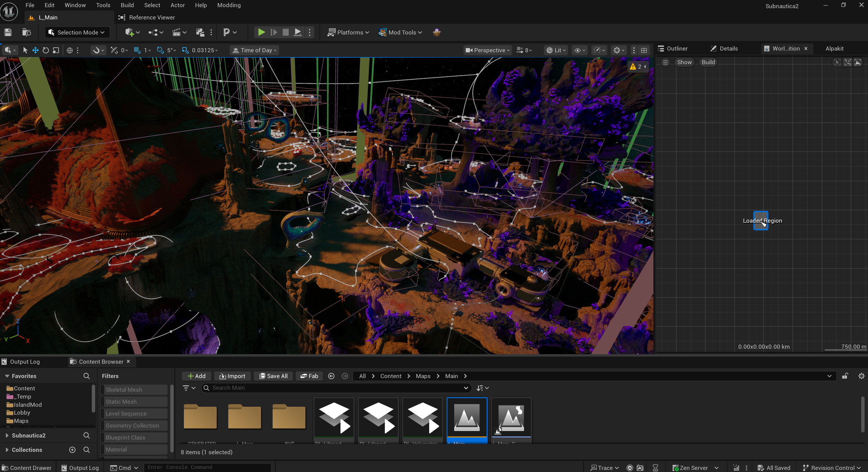The width and height of the screenshot is (868, 472).
Task: Click the Content Browser lock icon
Action: pyautogui.click(x=845, y=376)
